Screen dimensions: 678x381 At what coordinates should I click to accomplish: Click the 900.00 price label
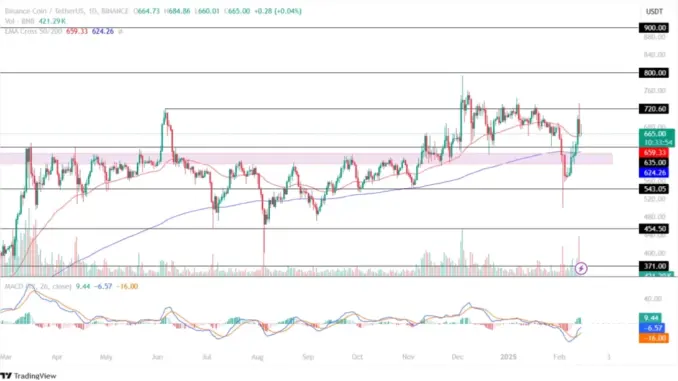click(x=655, y=28)
